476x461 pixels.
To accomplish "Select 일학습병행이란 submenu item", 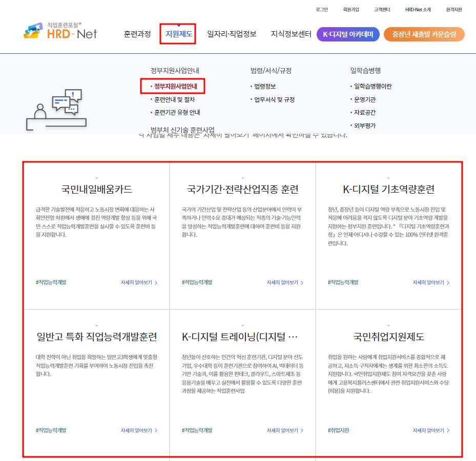I will 373,86.
